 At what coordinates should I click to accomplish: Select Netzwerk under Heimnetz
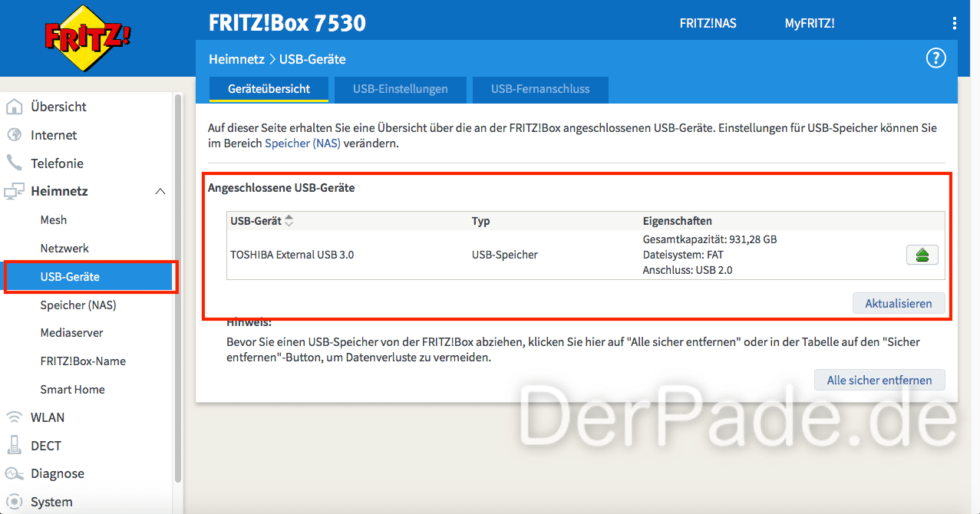point(64,249)
